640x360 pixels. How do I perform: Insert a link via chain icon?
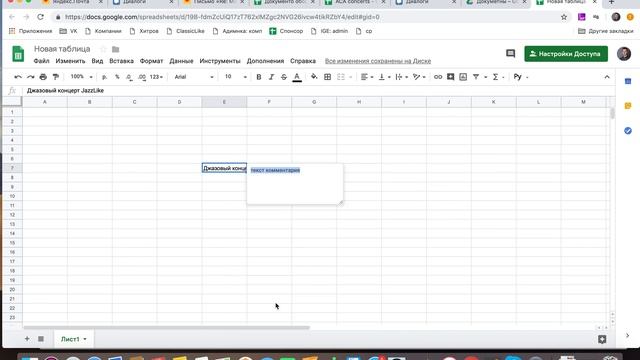pyautogui.click(x=438, y=77)
